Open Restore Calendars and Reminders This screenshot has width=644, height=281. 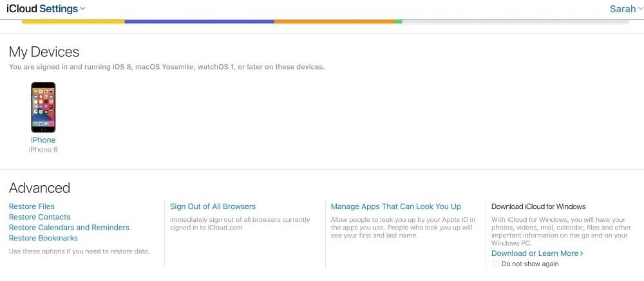tap(69, 228)
